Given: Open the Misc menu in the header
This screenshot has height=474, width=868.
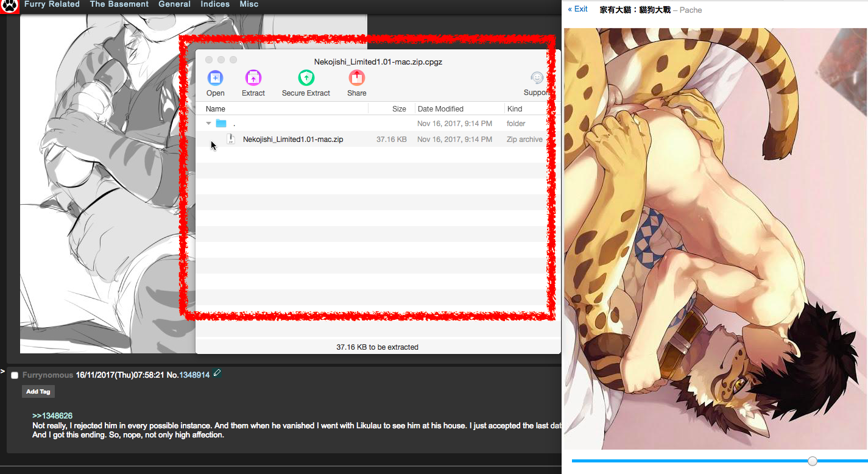Looking at the screenshot, I should click(249, 4).
